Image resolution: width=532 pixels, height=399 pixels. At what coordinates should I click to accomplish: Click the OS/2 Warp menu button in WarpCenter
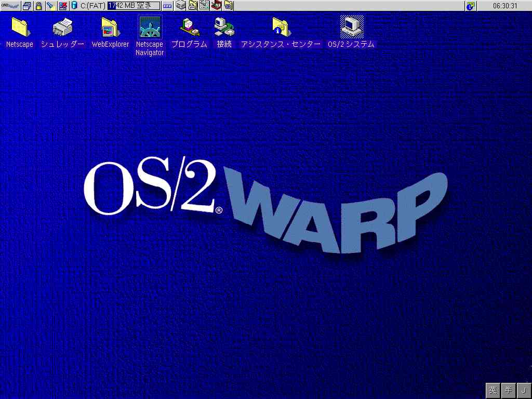[10, 6]
